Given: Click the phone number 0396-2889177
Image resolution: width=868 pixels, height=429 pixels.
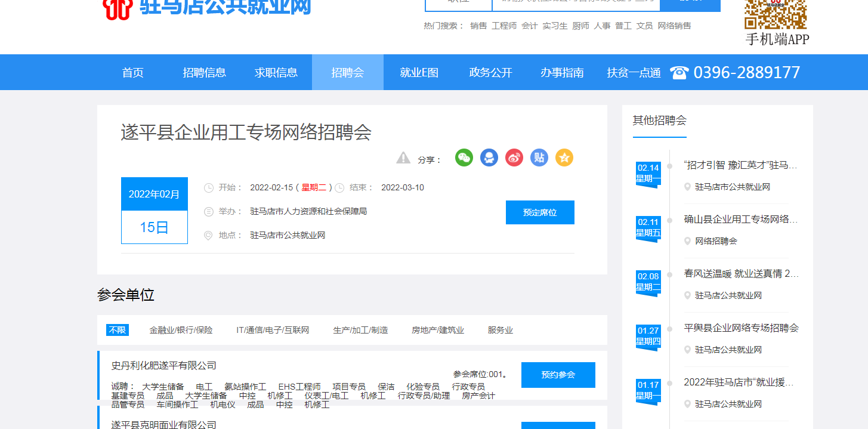Looking at the screenshot, I should [x=747, y=72].
